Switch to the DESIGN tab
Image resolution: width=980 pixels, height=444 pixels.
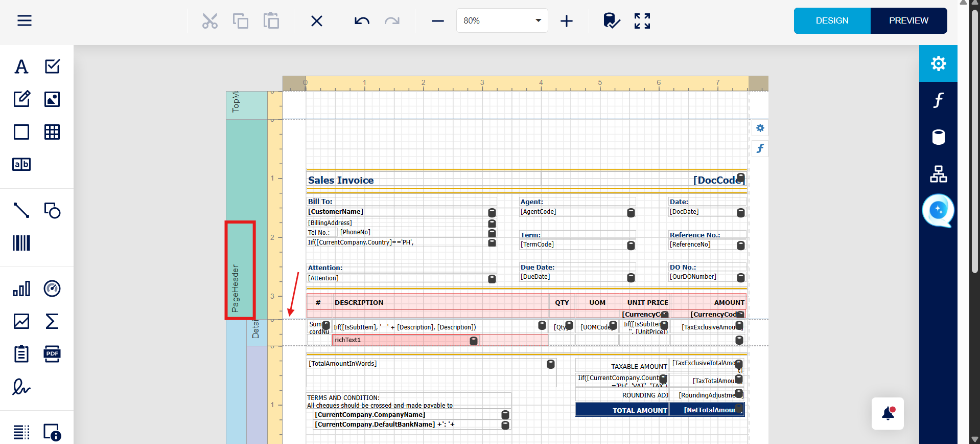832,20
